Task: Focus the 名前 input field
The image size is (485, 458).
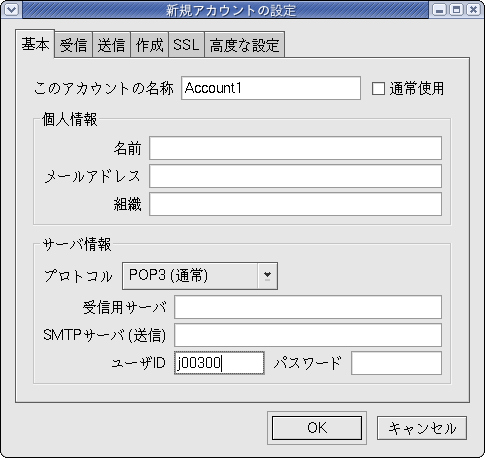Action: (295, 148)
